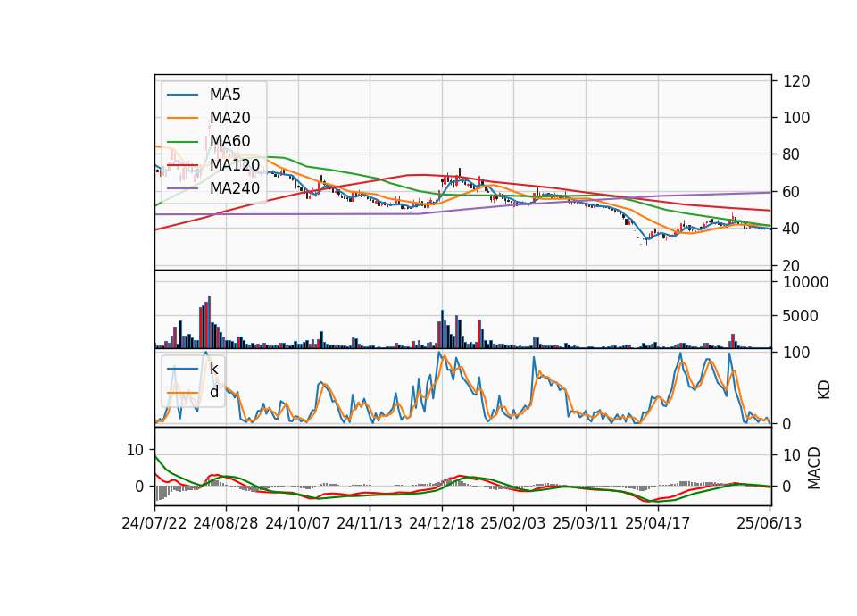Click the 24/11/13 date axis label
Image resolution: width=857 pixels, height=616 pixels.
[370, 523]
